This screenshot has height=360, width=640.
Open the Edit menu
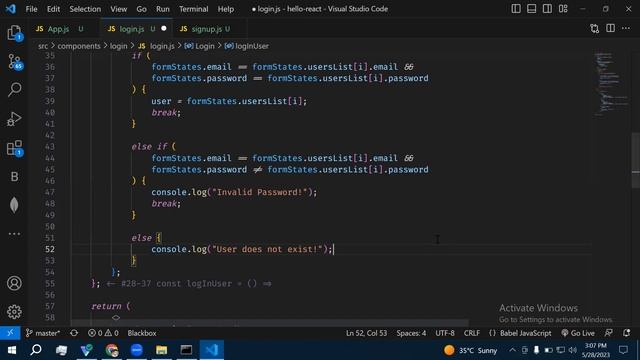tap(53, 9)
